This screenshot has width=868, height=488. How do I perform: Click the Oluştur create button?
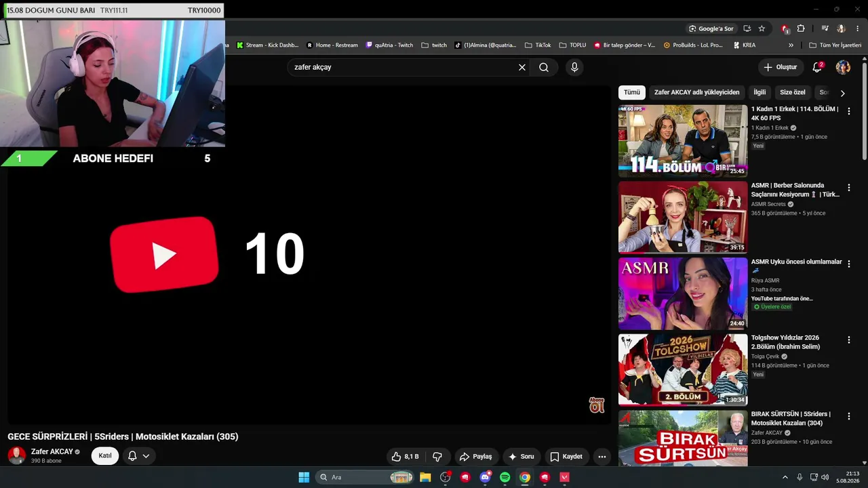click(x=781, y=67)
